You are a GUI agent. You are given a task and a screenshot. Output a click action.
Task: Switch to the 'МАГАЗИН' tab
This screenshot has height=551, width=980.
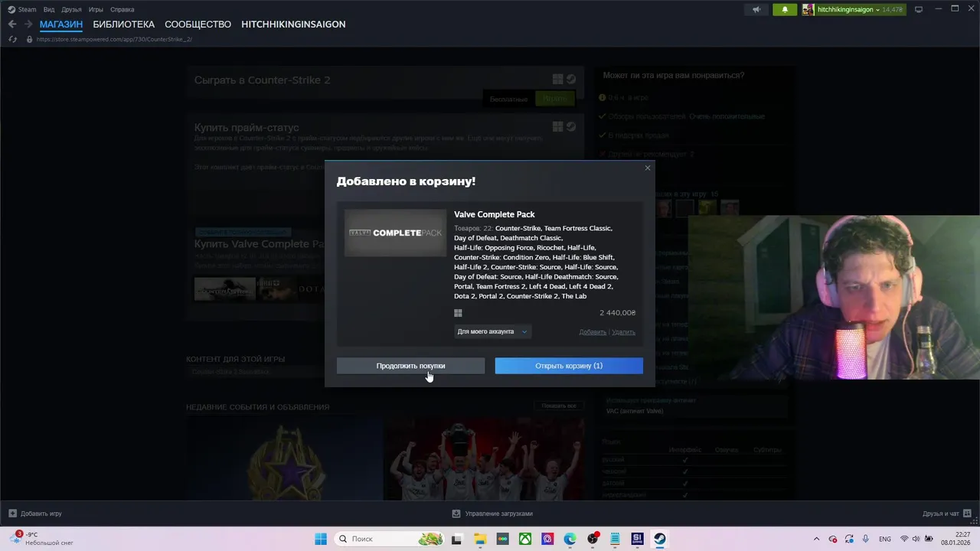point(61,24)
